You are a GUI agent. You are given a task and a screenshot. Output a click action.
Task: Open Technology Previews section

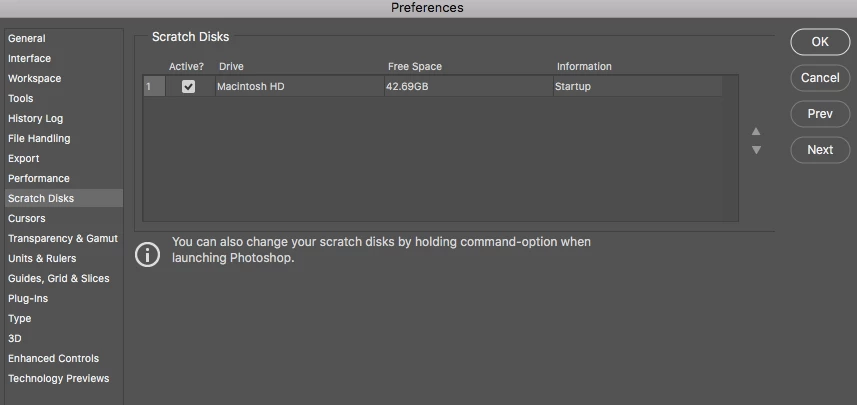[x=59, y=378]
